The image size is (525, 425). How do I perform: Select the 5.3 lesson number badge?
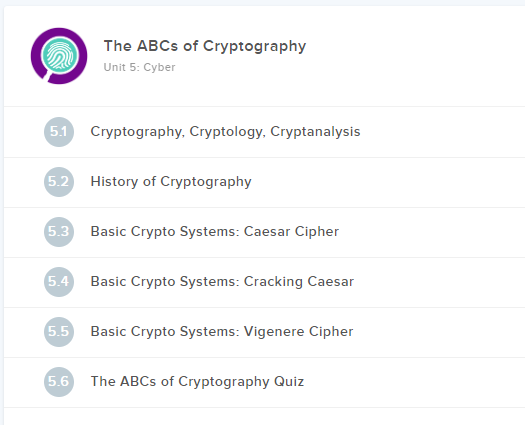pos(59,232)
